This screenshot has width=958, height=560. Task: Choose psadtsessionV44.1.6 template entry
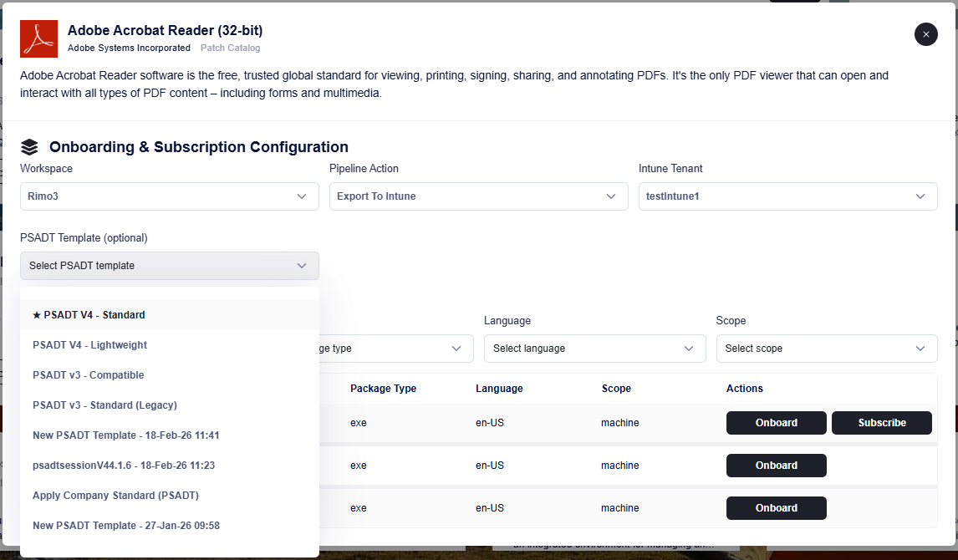(x=123, y=466)
